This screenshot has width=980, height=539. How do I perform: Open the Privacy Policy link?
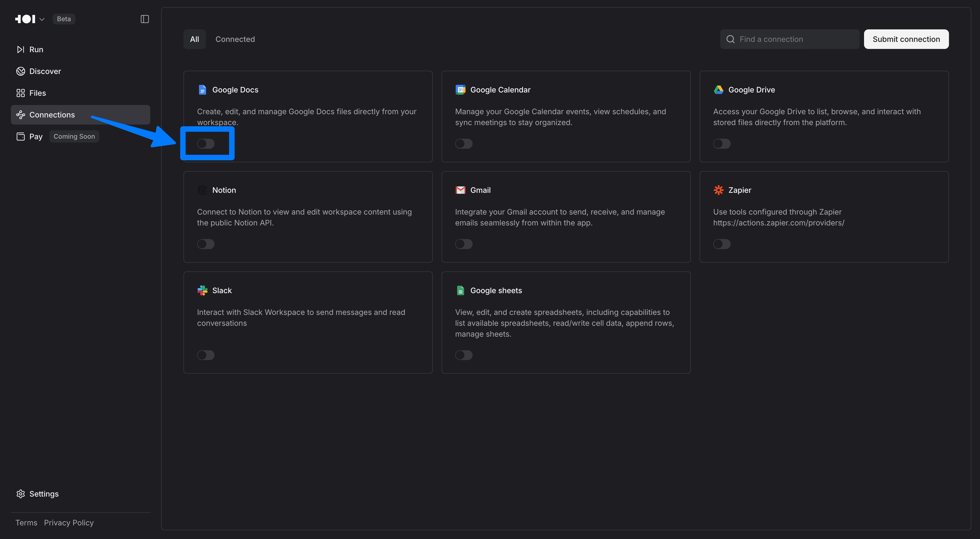point(69,523)
